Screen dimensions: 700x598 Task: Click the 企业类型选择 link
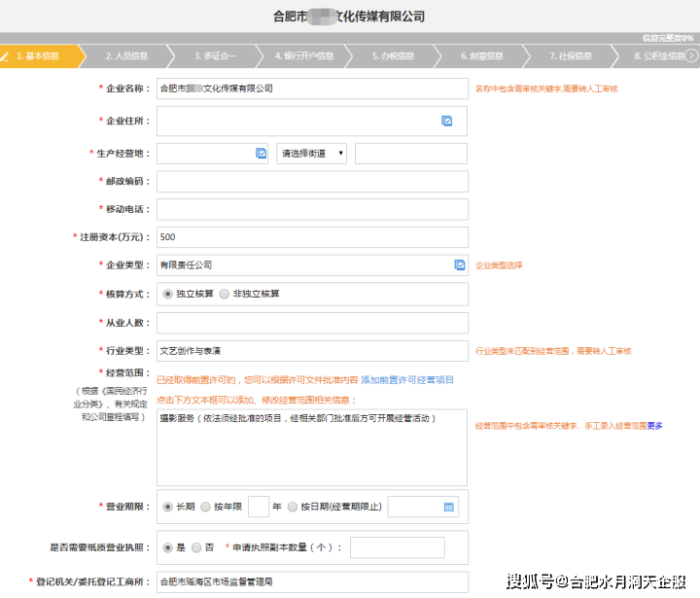(499, 265)
